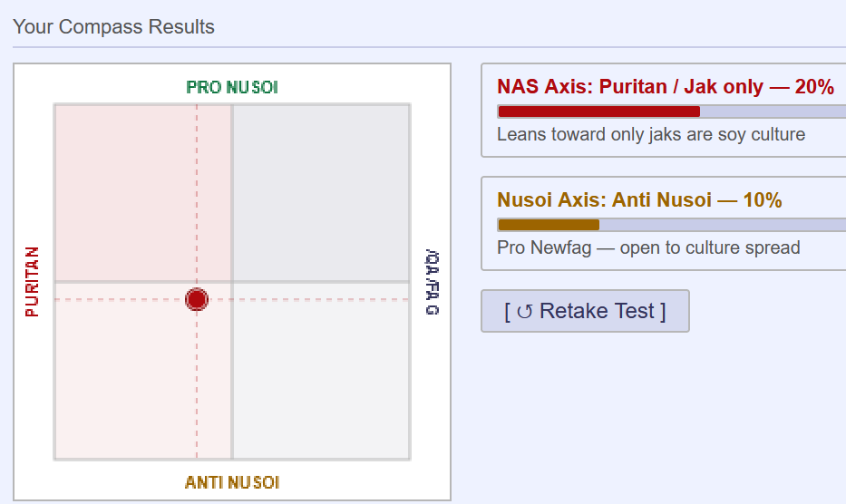Click the Retake Test button
This screenshot has width=846, height=504.
pos(585,311)
